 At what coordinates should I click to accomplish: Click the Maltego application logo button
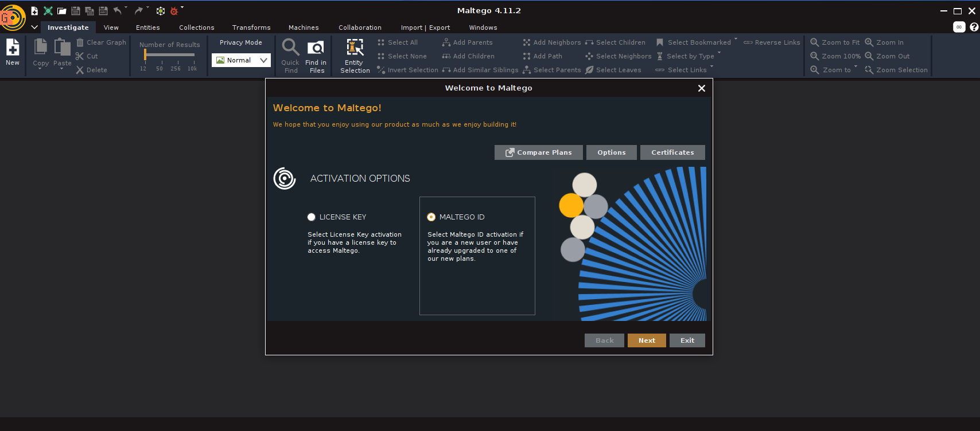pos(13,17)
